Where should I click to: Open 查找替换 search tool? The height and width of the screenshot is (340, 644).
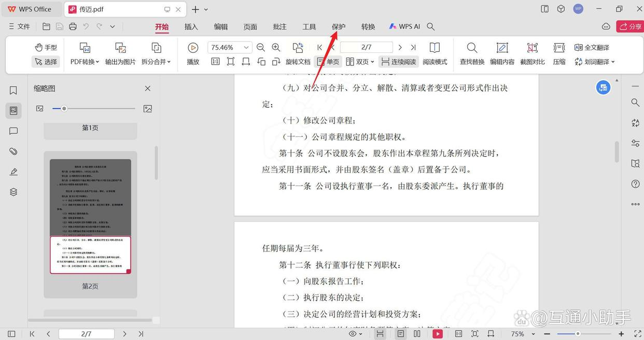[472, 48]
